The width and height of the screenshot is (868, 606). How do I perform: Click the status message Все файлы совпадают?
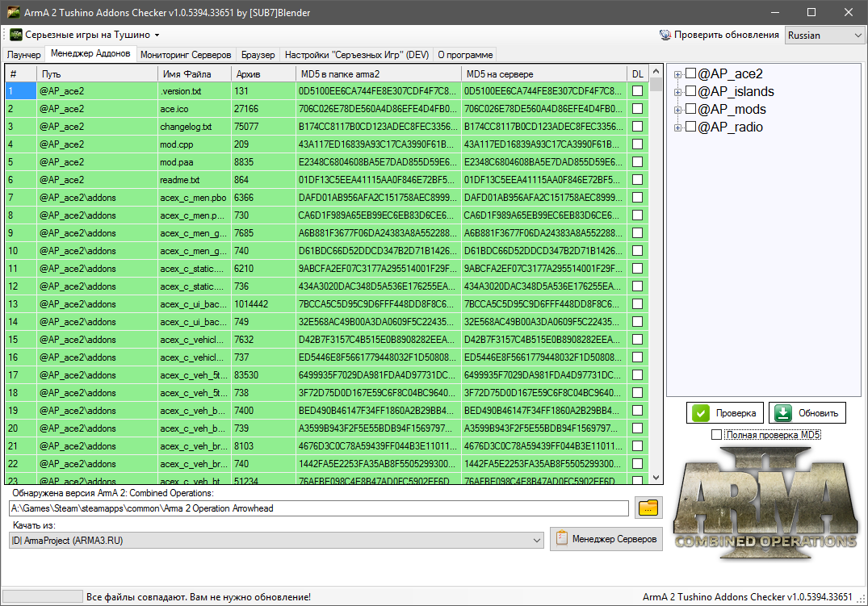point(198,596)
